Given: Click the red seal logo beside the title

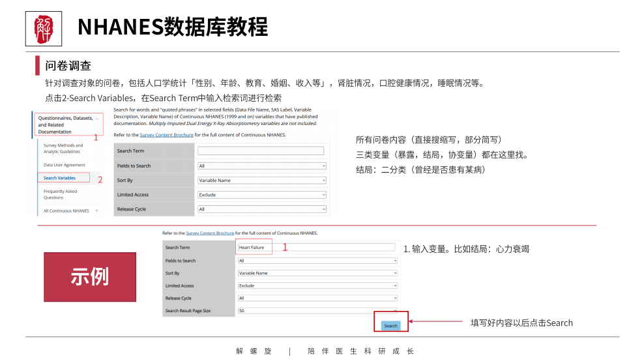Looking at the screenshot, I should coord(44,29).
